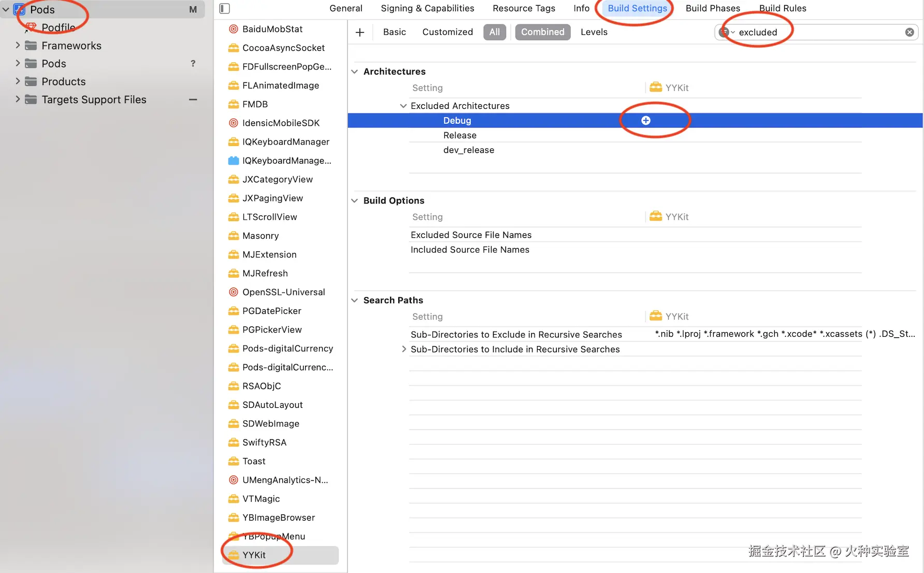Expand the Pods folder
Viewport: 924px width, 573px height.
point(18,63)
